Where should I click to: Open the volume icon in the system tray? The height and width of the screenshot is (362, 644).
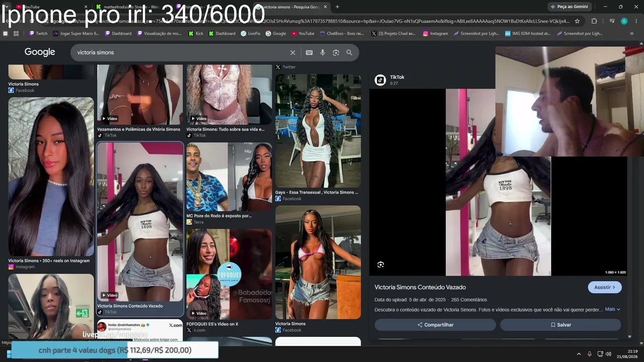click(x=608, y=354)
